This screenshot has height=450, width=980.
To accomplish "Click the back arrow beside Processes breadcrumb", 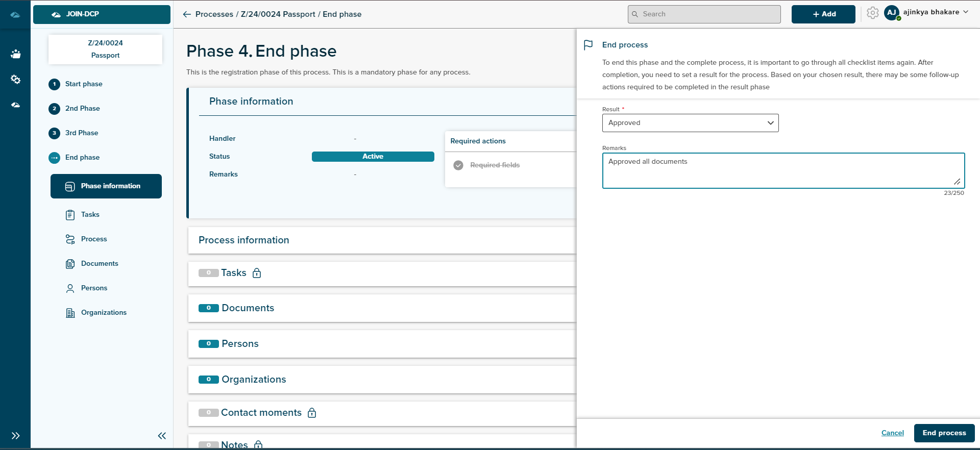I will pyautogui.click(x=187, y=14).
